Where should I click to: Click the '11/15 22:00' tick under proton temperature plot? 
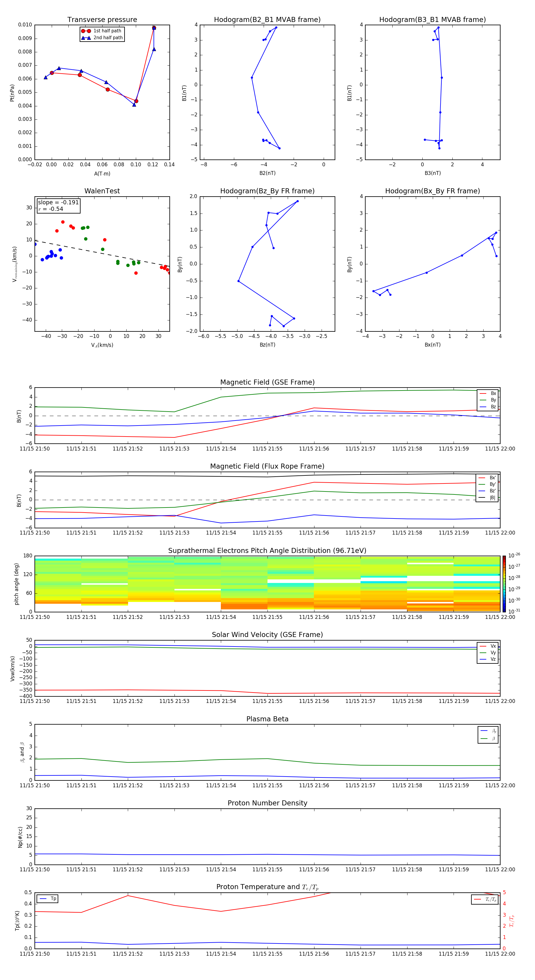(500, 954)
